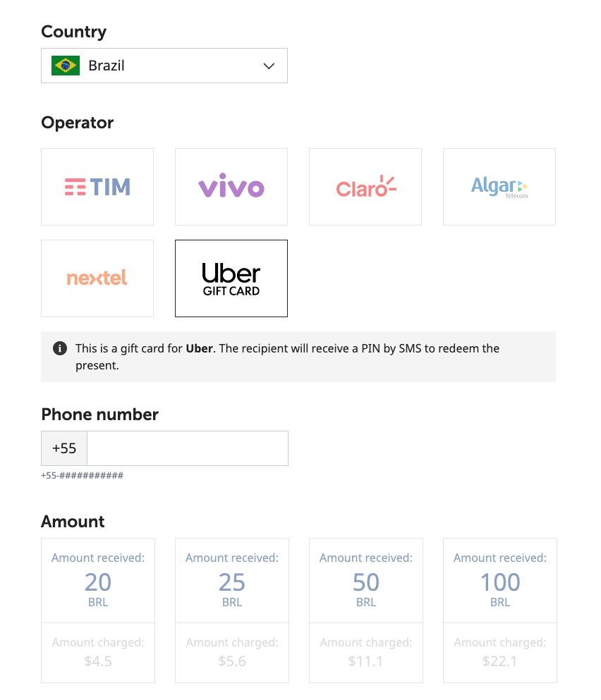Expand the country list chevron arrow

[x=269, y=66]
